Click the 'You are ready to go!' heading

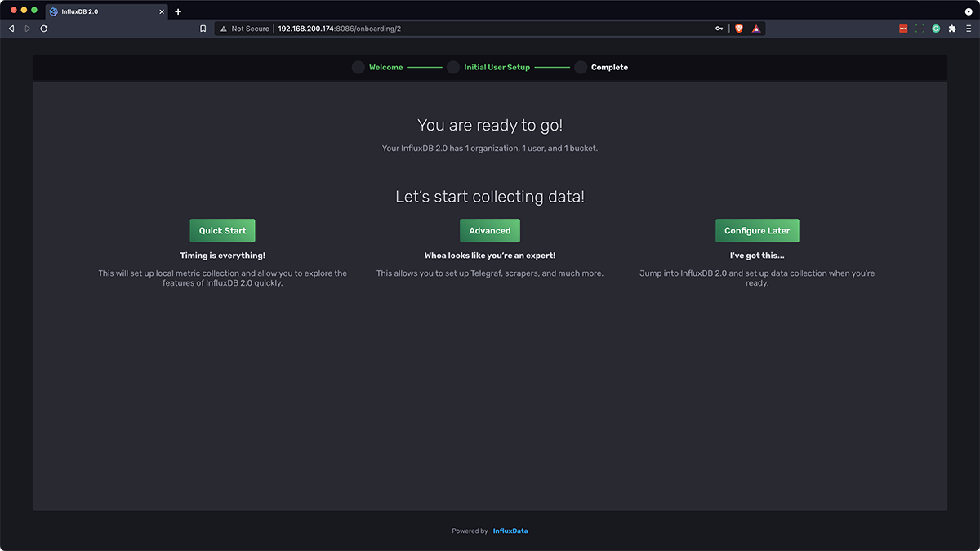[x=490, y=125]
